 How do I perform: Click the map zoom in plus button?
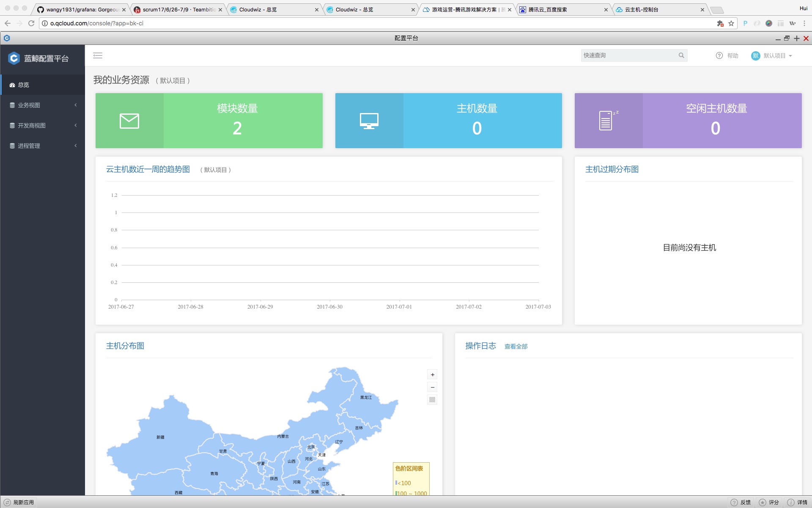pyautogui.click(x=432, y=375)
